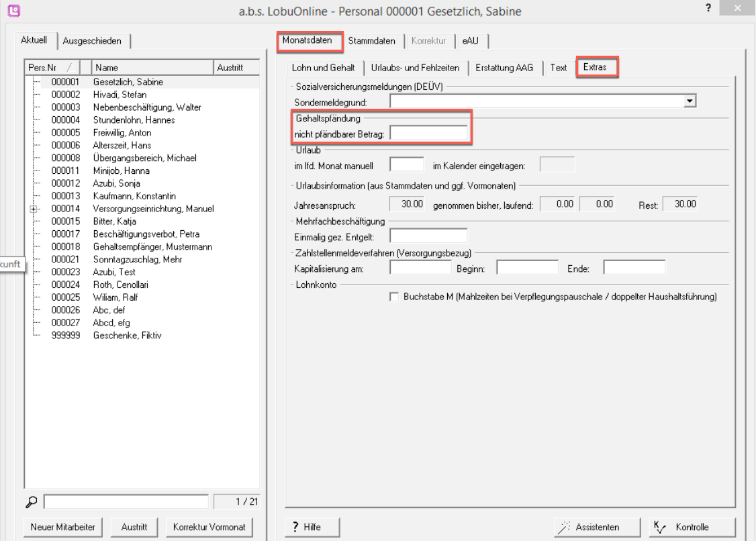Expand the Versorgungseinrichtung, Manuel tree node
The image size is (756, 541).
(33, 209)
